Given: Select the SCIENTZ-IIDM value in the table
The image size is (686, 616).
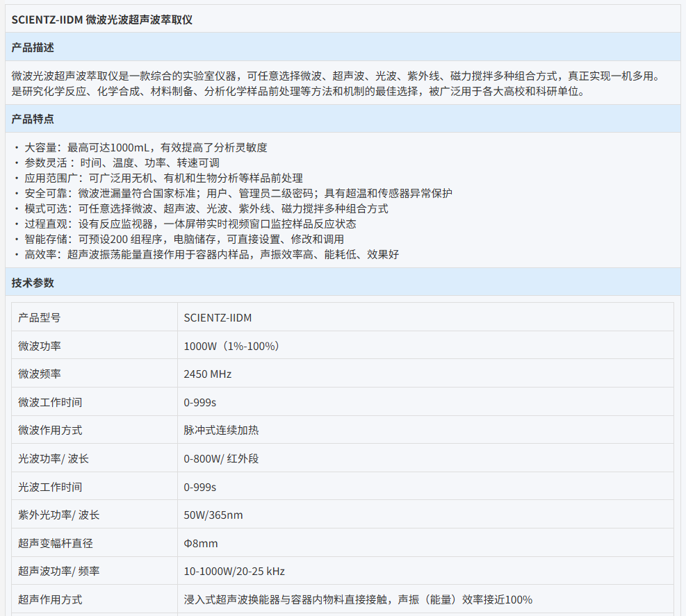Looking at the screenshot, I should point(218,317).
